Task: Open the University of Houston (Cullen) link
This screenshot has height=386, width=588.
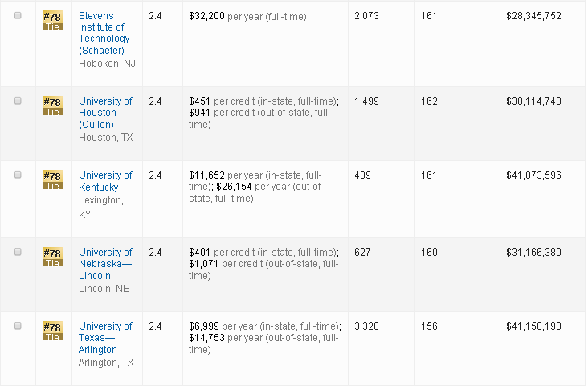Action: pyautogui.click(x=105, y=113)
